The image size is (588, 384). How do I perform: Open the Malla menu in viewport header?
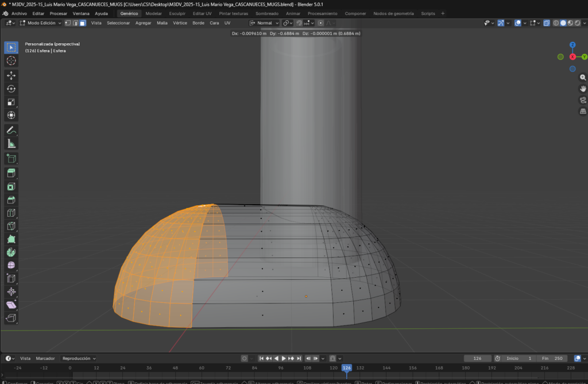pos(162,23)
